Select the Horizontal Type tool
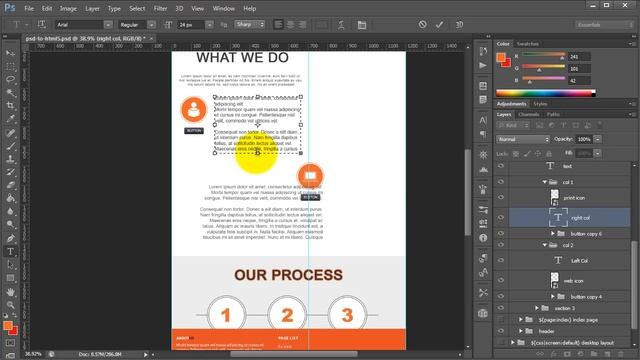Screen dimensions: 640x360 pyautogui.click(x=11, y=252)
